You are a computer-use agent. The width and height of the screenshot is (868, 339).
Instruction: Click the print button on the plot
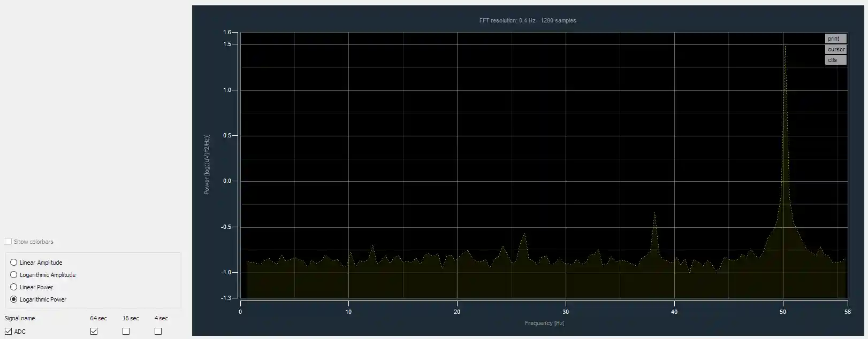click(835, 38)
